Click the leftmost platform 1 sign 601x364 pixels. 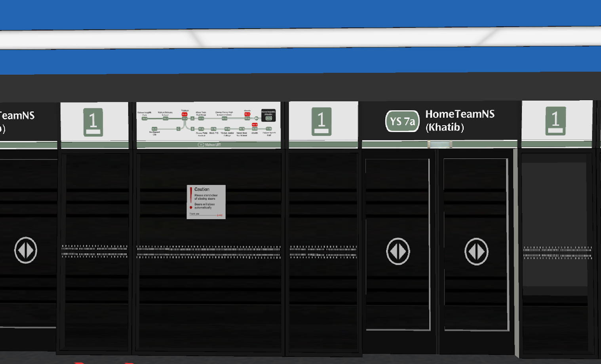pyautogui.click(x=93, y=122)
